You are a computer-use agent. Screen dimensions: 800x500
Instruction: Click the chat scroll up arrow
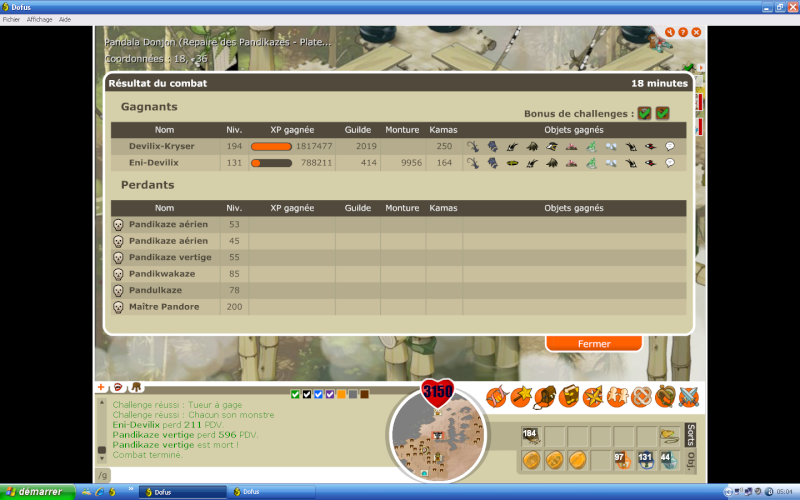point(102,403)
